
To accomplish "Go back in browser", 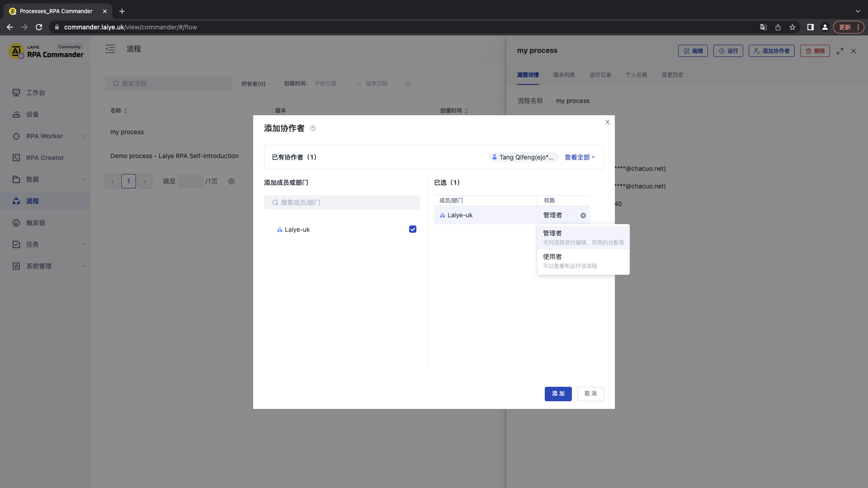I will click(x=10, y=27).
